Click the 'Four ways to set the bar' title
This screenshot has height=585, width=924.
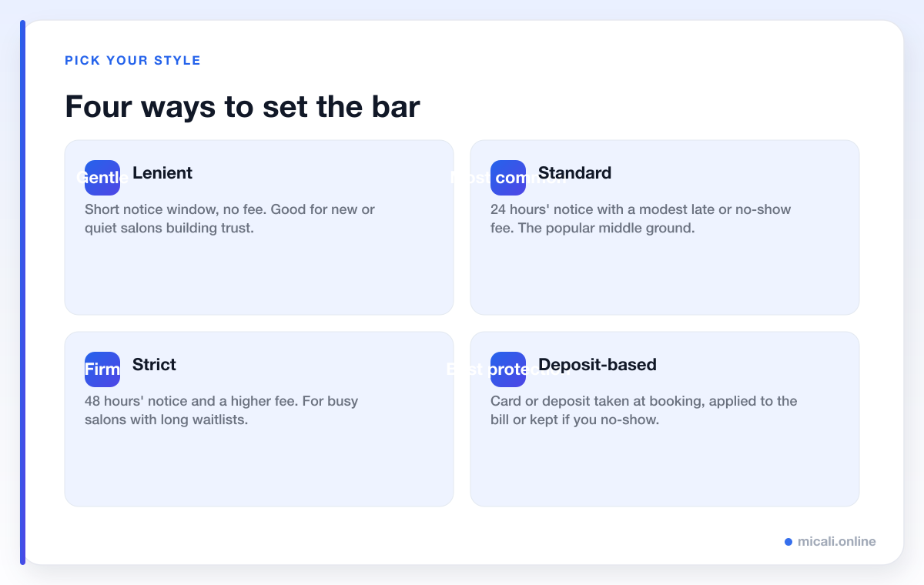(243, 106)
